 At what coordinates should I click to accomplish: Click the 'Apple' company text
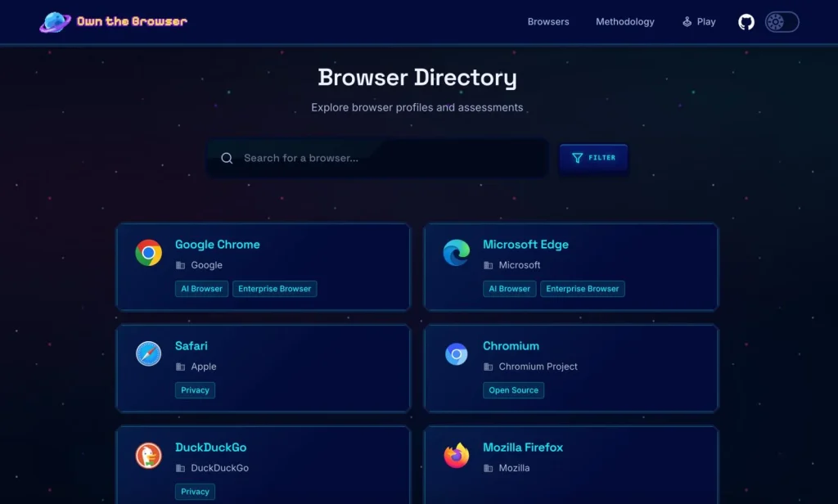(x=204, y=367)
